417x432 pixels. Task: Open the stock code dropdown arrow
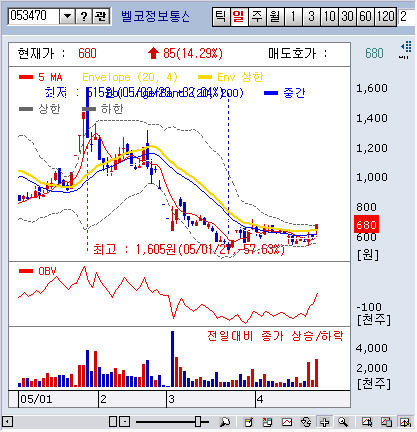point(67,16)
